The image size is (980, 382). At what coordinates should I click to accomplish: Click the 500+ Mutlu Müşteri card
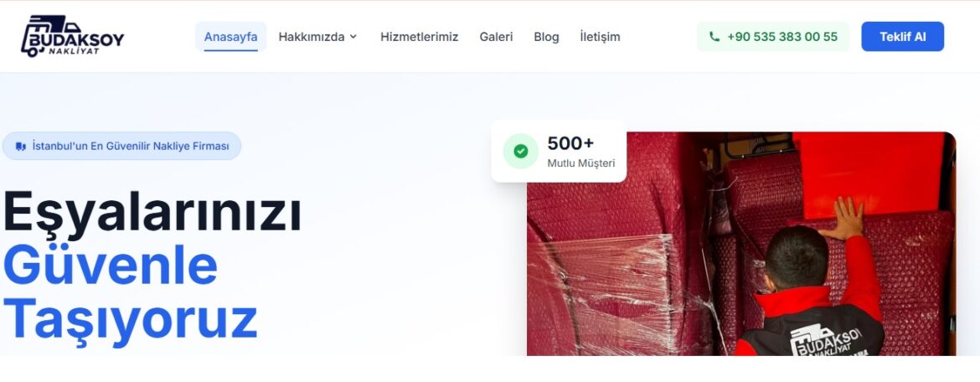click(559, 152)
